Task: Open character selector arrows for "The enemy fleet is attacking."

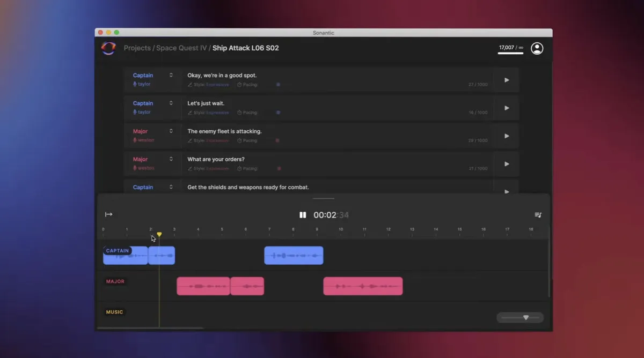Action: 171,131
